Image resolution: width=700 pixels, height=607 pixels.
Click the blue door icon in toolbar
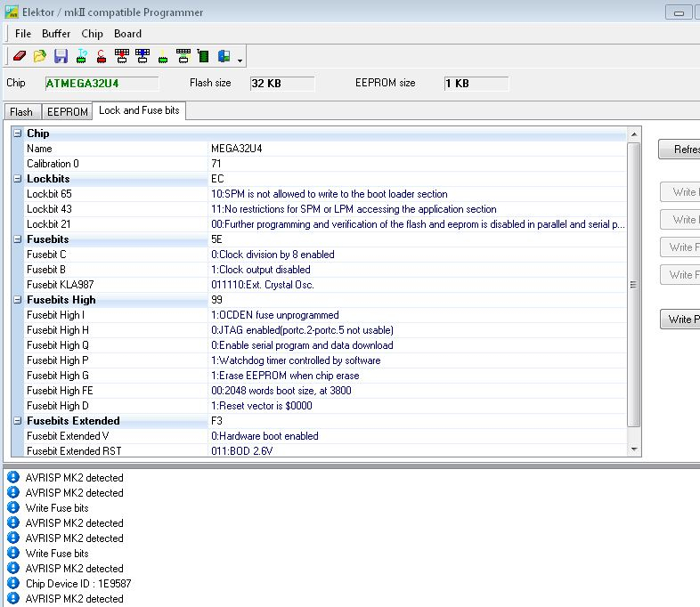pyautogui.click(x=224, y=56)
